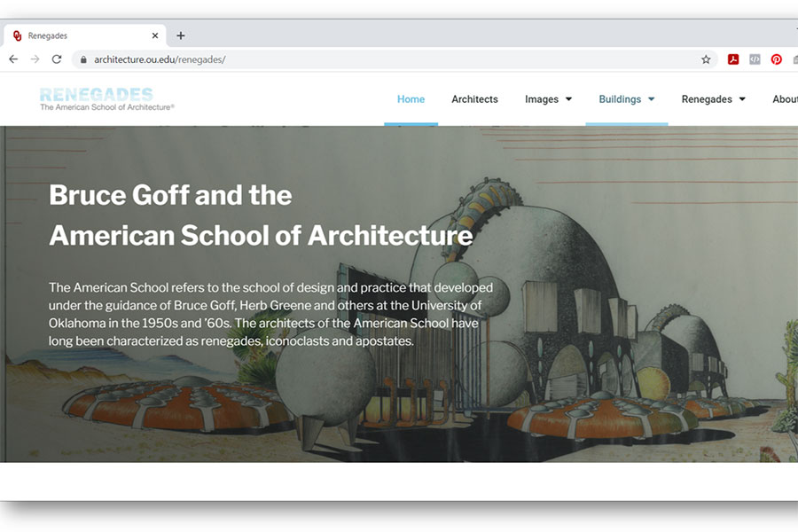Viewport: 798px width, 532px height.
Task: Expand the Renegades dropdown
Action: tap(713, 98)
